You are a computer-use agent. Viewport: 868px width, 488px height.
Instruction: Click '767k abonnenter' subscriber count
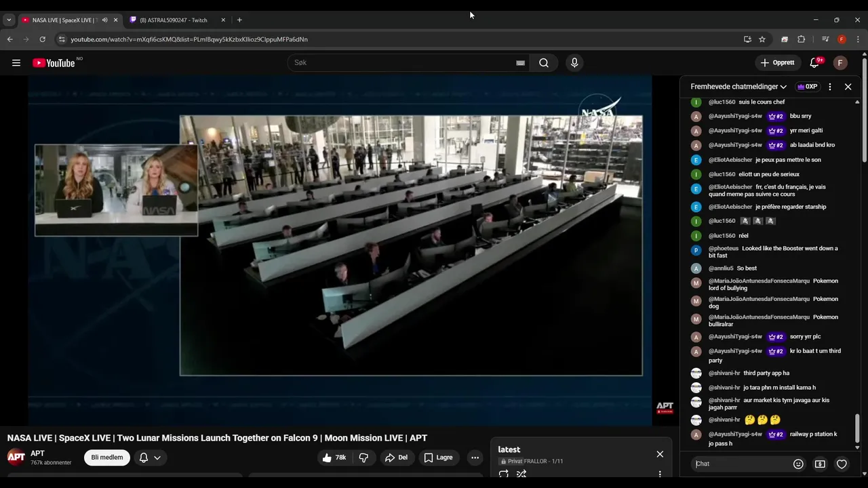tap(51, 463)
